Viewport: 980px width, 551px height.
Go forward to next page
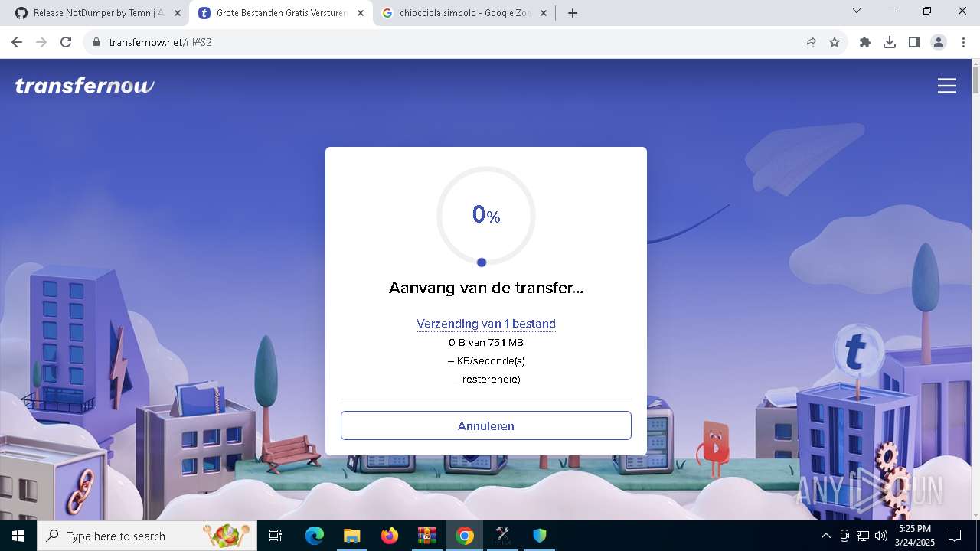pos(41,42)
